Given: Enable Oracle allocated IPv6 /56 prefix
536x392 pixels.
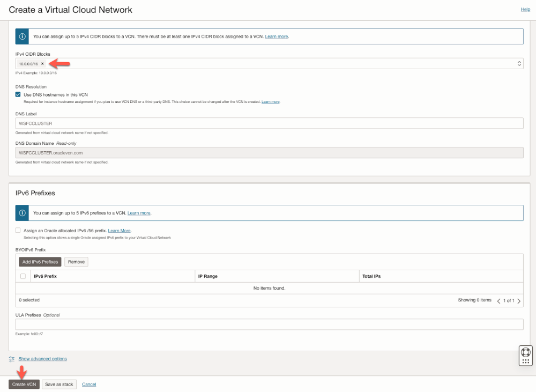Looking at the screenshot, I should coord(18,230).
